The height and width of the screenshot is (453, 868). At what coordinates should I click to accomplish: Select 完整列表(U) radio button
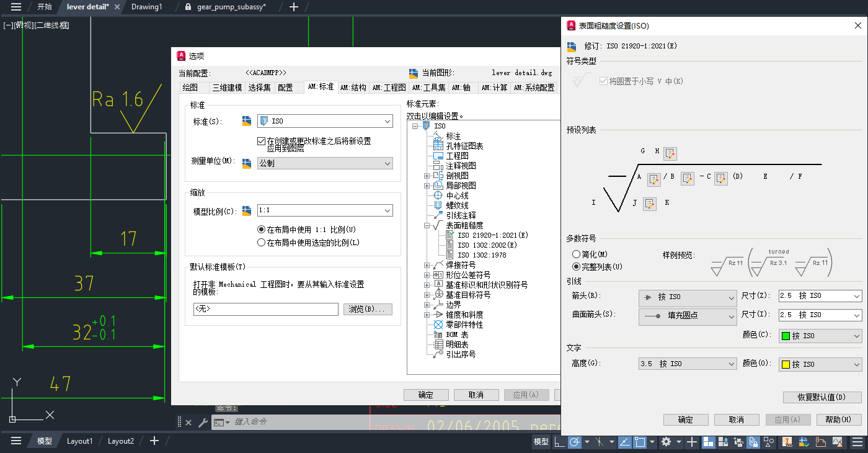(577, 267)
